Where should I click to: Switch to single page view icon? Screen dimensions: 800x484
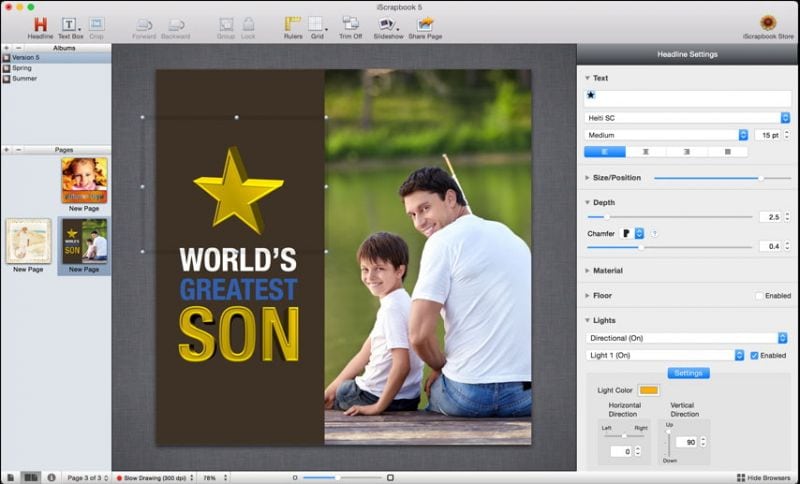pos(11,478)
